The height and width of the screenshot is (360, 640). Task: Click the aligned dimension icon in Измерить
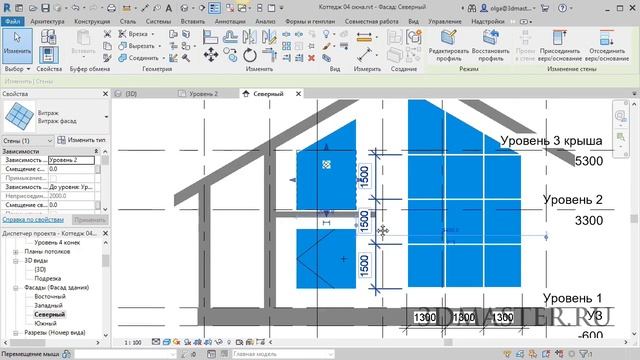[x=364, y=37]
